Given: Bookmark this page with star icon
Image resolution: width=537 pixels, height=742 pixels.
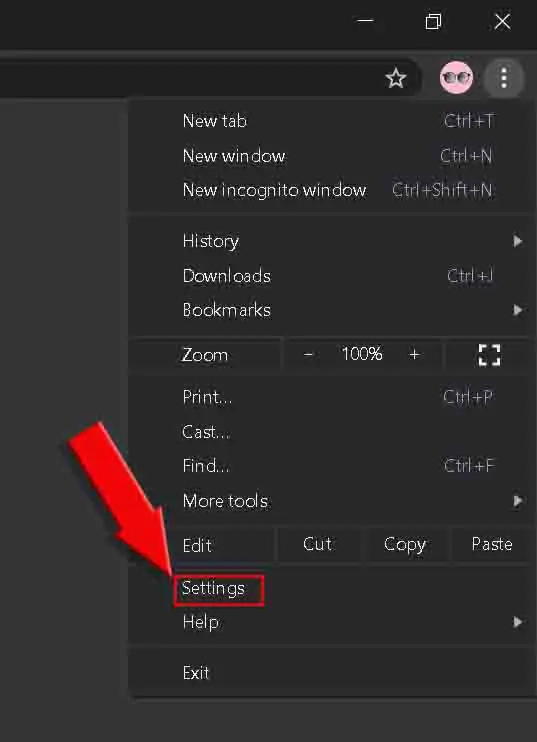Looking at the screenshot, I should [396, 78].
